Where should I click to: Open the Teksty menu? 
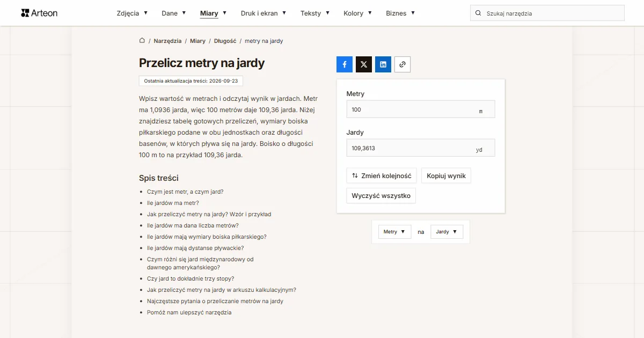[315, 13]
